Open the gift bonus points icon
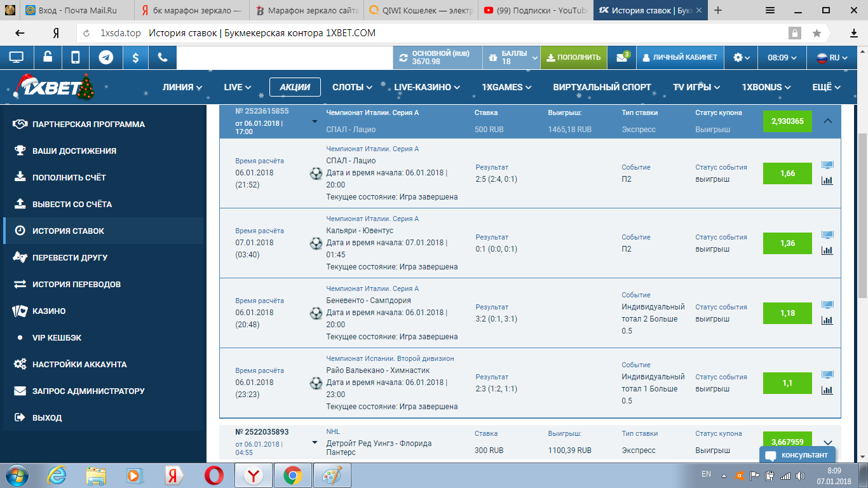The height and width of the screenshot is (488, 868). pos(492,58)
